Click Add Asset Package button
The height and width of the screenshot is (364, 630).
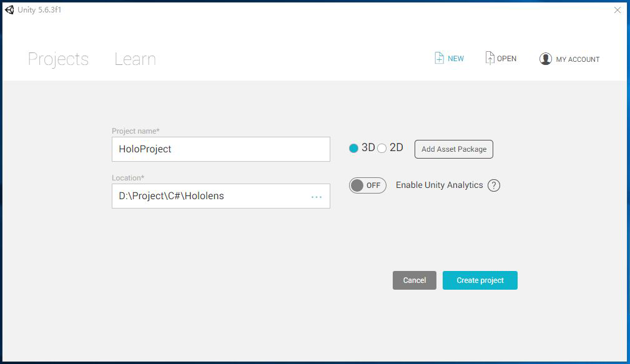[454, 149]
